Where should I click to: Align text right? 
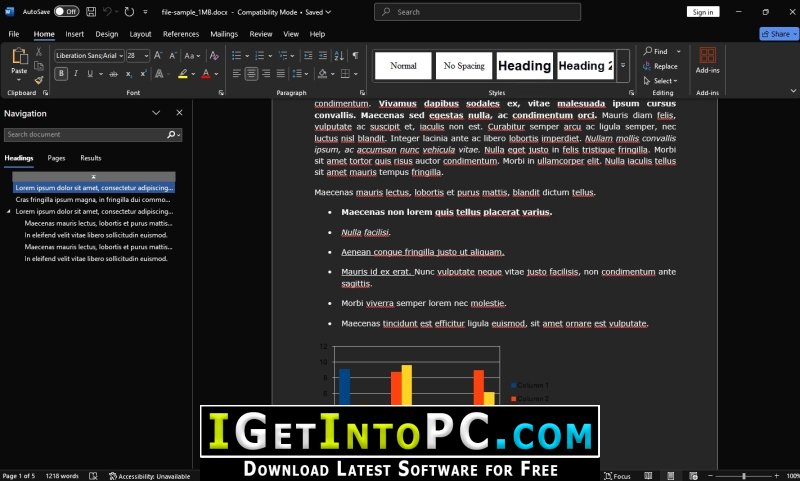coord(266,74)
